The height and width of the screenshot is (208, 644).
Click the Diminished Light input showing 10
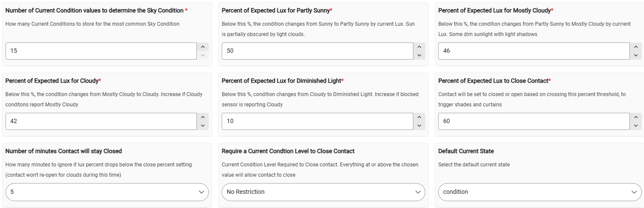(317, 121)
